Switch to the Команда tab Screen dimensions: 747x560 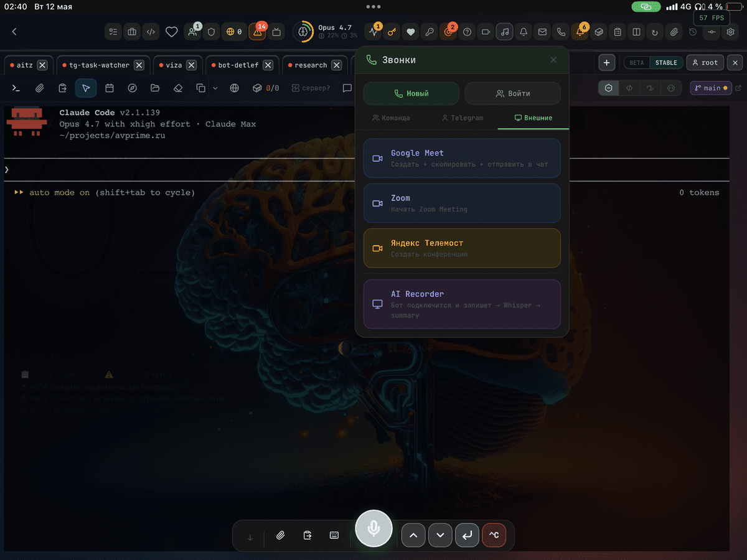391,118
